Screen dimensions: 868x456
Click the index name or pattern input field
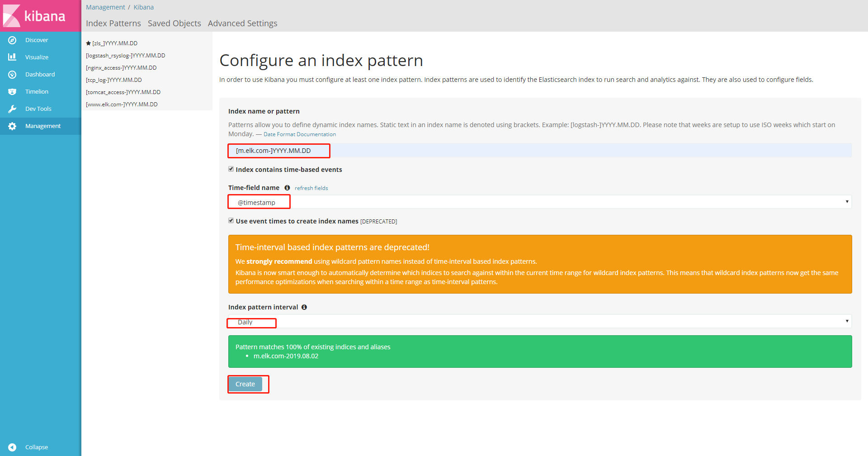click(x=540, y=151)
